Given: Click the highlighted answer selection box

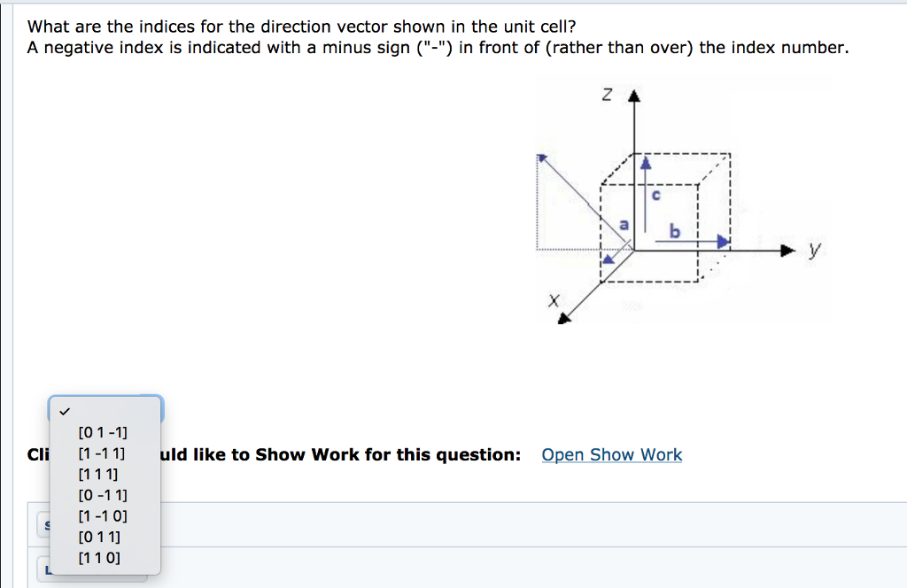Looking at the screenshot, I should (x=105, y=409).
